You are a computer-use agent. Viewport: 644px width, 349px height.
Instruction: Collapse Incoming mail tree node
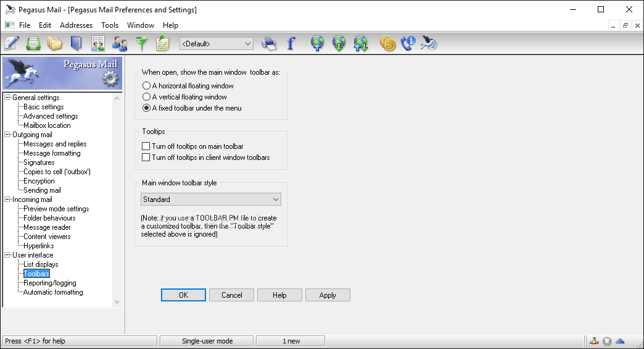pos(7,200)
